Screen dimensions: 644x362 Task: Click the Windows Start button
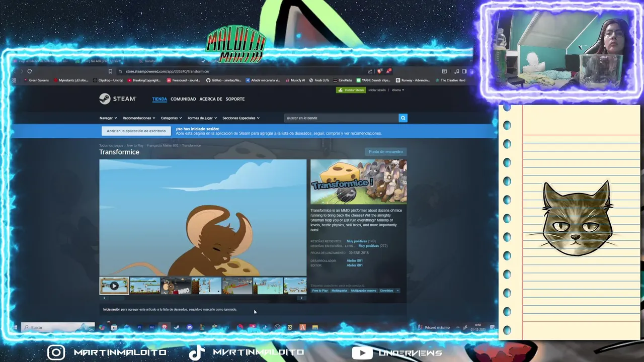coord(15,327)
